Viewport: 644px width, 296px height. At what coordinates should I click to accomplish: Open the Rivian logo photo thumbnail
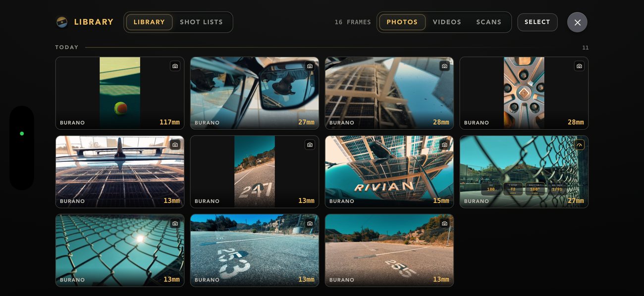pos(389,172)
